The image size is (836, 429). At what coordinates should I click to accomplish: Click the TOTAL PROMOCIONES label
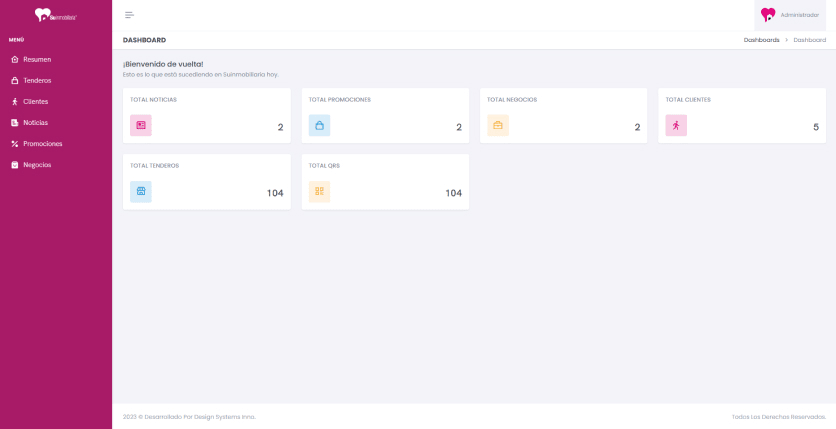tap(340, 100)
